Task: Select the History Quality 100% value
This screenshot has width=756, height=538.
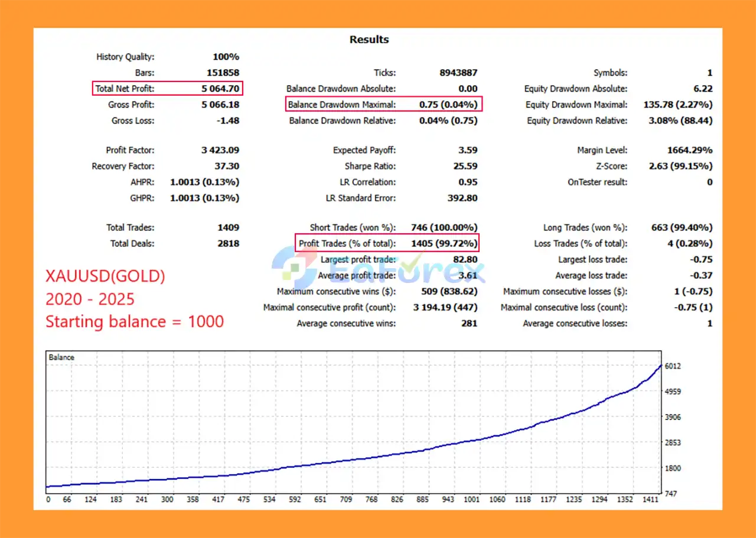Action: pyautogui.click(x=226, y=57)
